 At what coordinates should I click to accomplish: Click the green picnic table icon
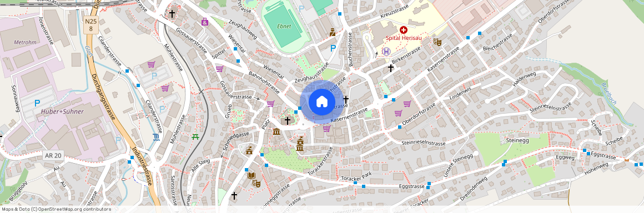[195, 136]
